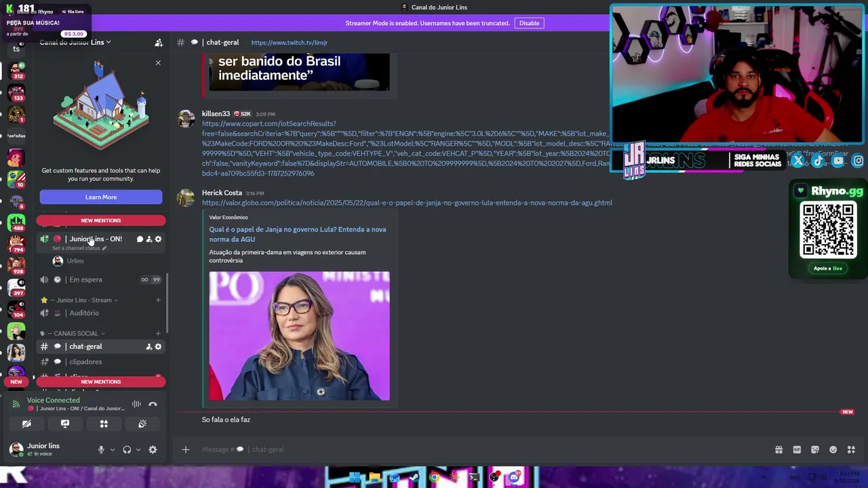This screenshot has width=868, height=488.
Task: Select the Junior Lins - ON! voice channel
Action: point(96,239)
